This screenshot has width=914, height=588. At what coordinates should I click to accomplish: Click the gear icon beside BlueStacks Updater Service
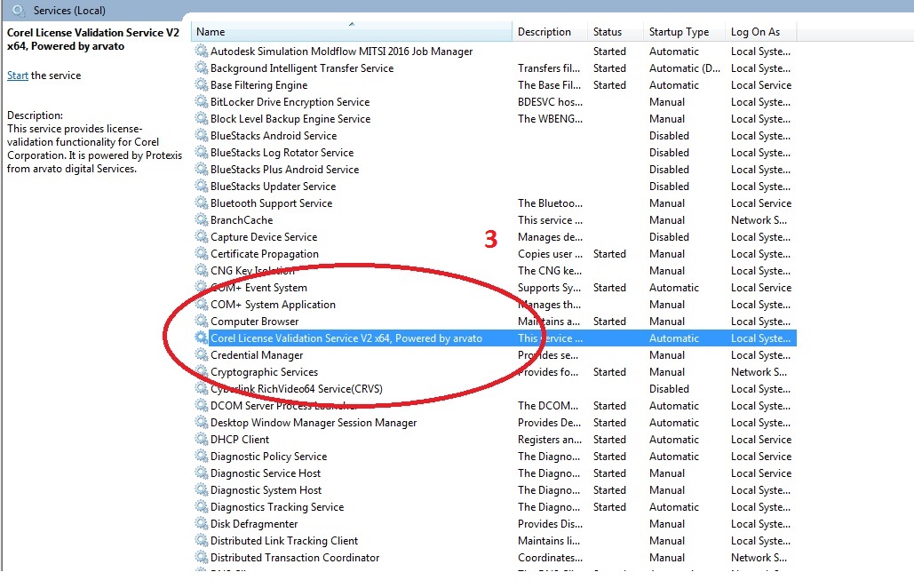(201, 186)
